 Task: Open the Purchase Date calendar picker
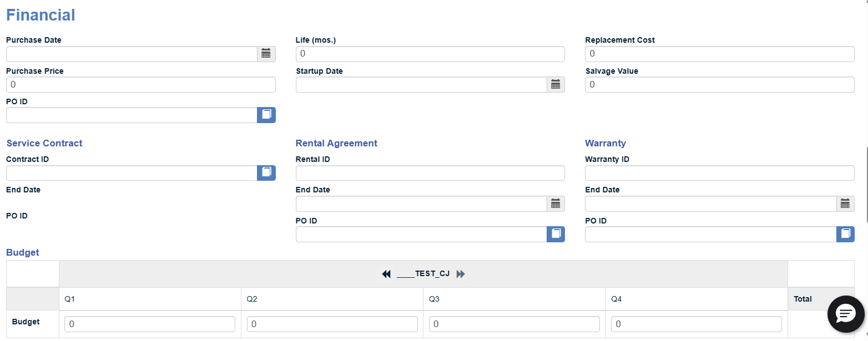click(266, 54)
